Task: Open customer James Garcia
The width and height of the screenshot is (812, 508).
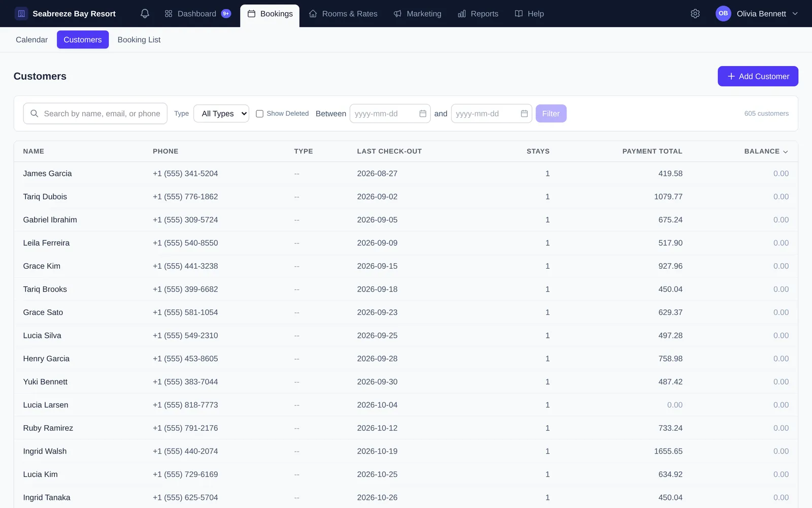Action: pos(48,174)
